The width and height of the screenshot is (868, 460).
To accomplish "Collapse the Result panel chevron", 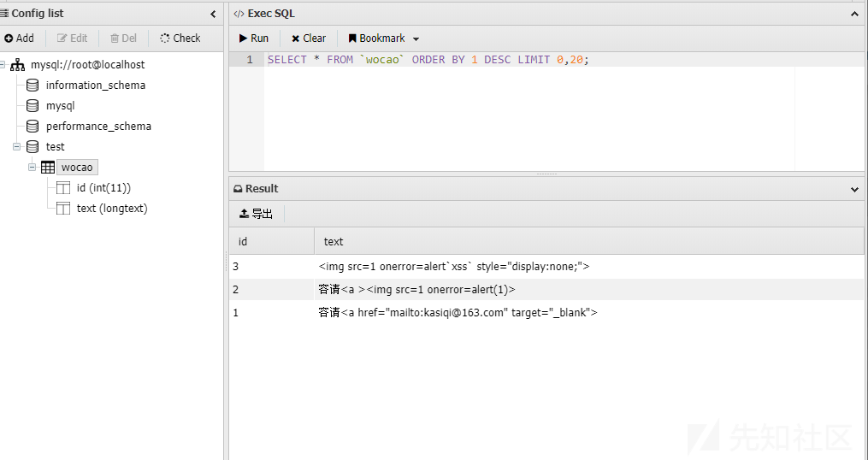I will coord(854,189).
